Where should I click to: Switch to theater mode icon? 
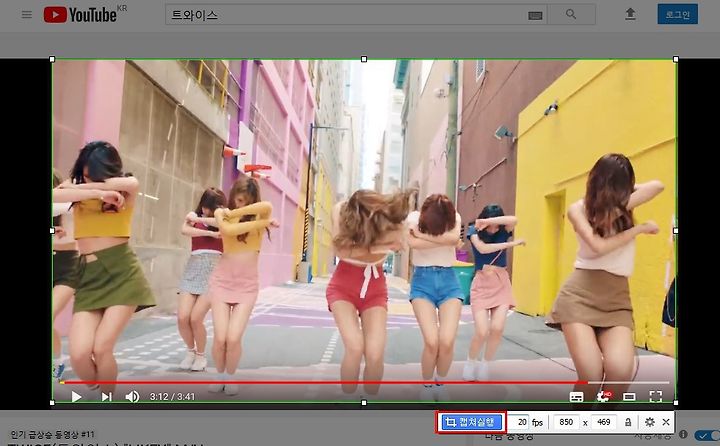(x=629, y=397)
